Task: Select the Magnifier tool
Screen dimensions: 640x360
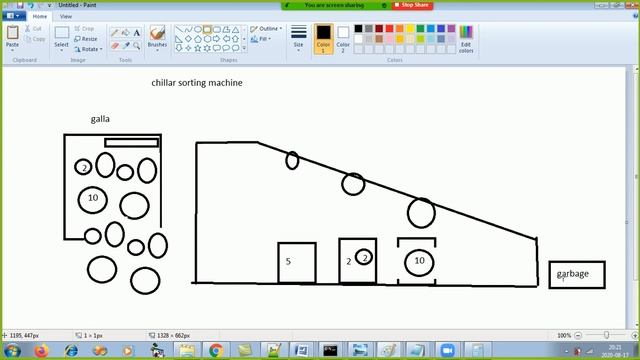Action: [x=137, y=46]
